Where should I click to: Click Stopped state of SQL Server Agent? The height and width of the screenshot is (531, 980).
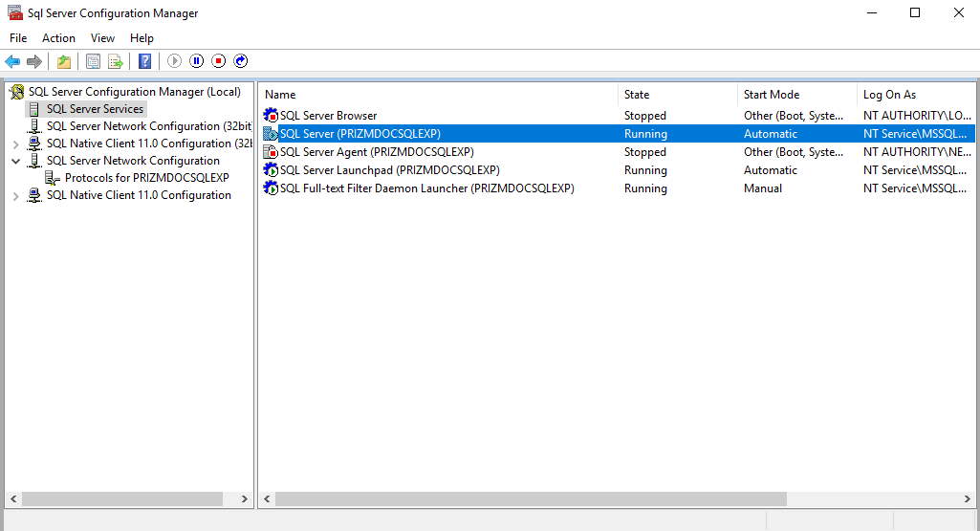(x=645, y=152)
